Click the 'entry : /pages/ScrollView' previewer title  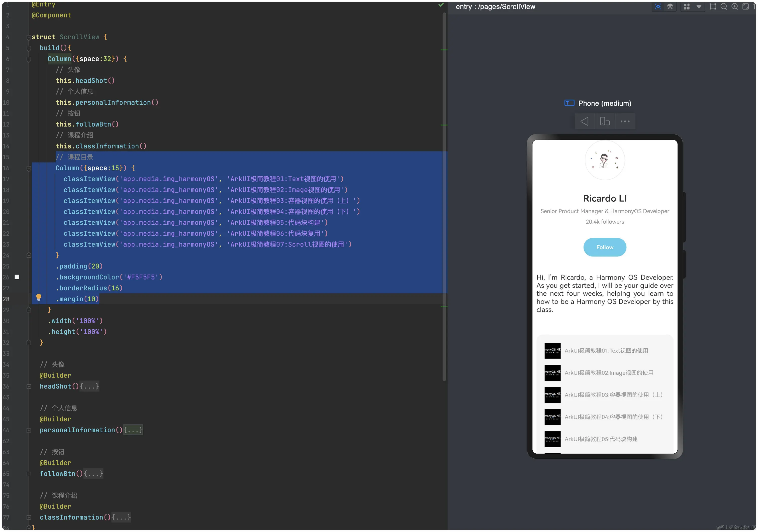[x=495, y=7]
